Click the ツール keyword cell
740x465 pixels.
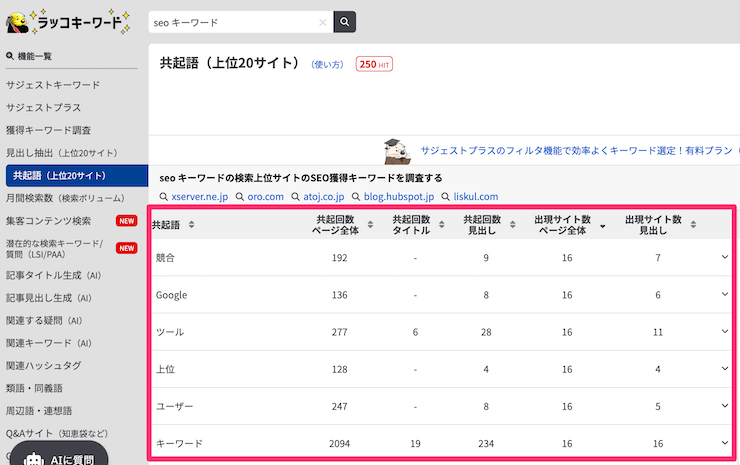click(170, 332)
